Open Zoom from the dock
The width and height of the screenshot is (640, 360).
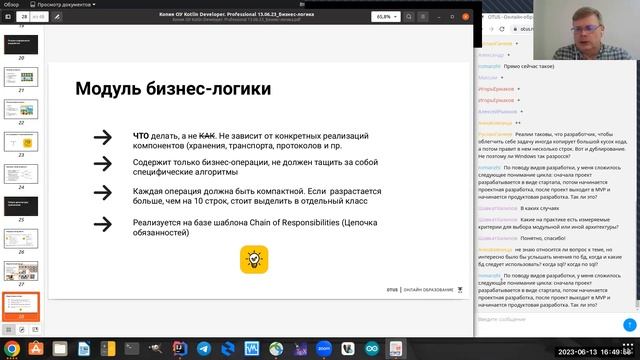(324, 349)
